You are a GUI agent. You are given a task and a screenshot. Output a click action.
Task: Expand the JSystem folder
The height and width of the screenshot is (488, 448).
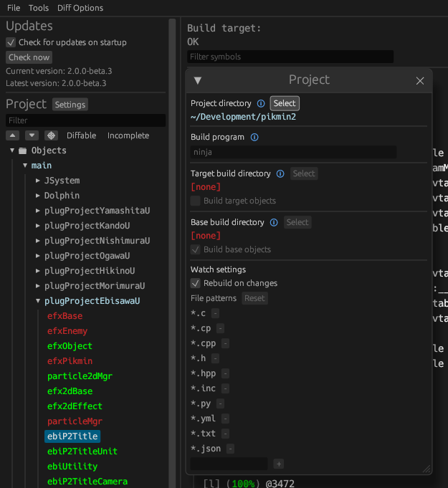(38, 181)
